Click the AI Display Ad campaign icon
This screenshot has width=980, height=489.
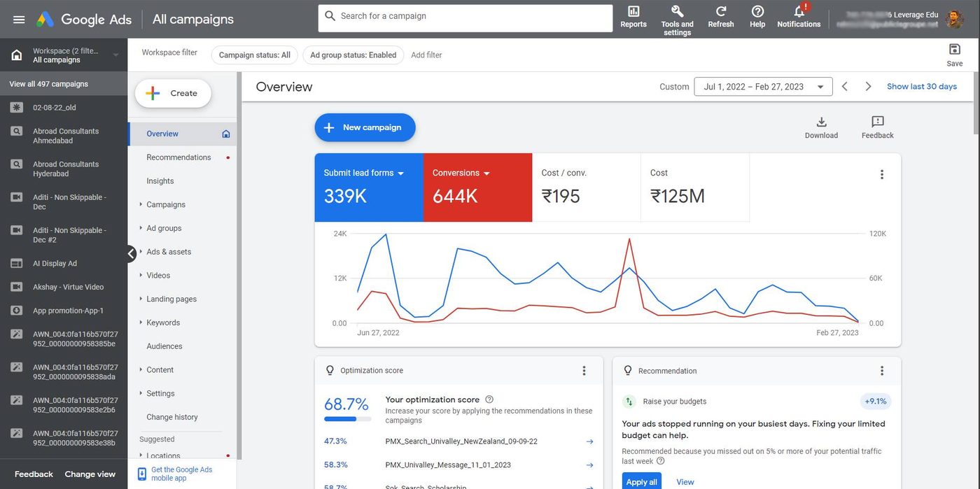(17, 263)
